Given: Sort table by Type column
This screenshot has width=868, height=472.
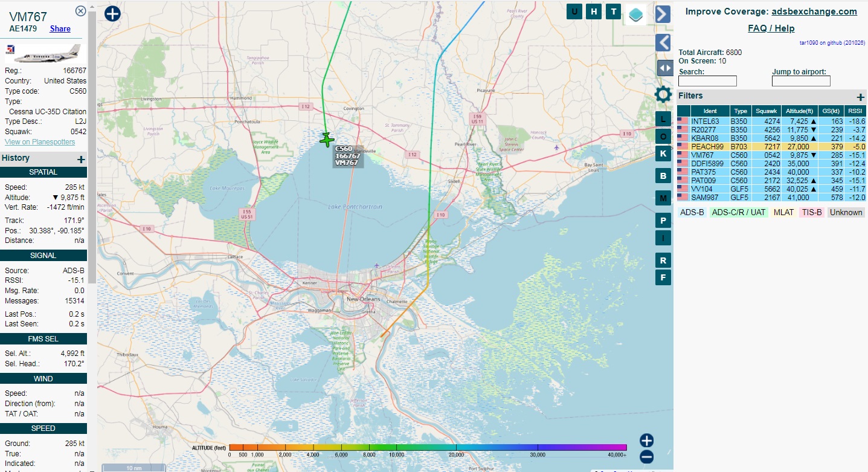Looking at the screenshot, I should [741, 111].
